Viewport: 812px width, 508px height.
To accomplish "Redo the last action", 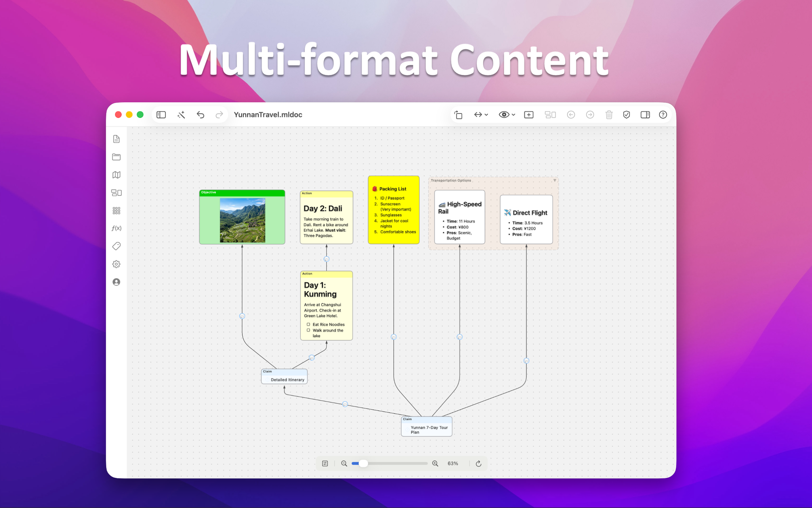I will [x=219, y=115].
